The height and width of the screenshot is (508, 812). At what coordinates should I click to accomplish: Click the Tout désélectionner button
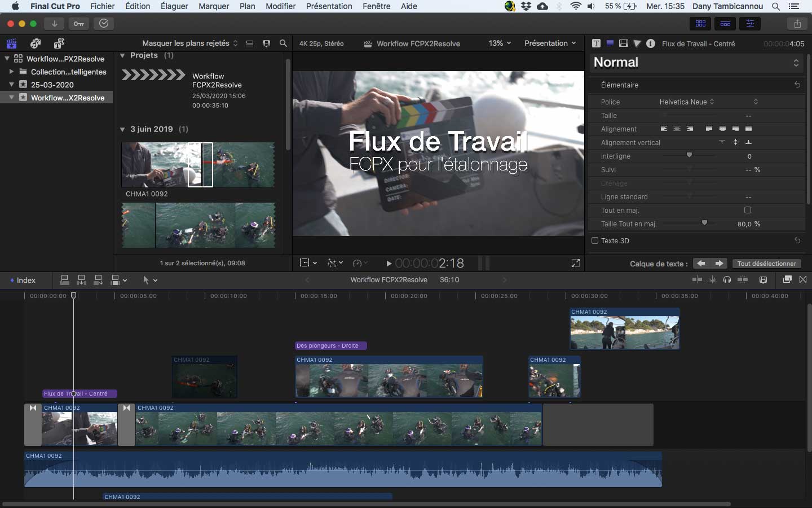click(x=766, y=264)
